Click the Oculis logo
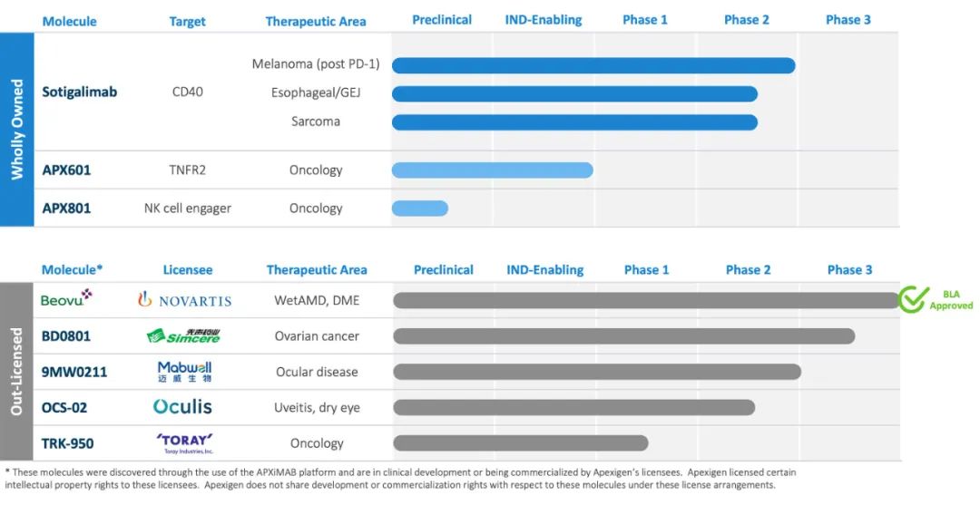Image resolution: width=980 pixels, height=505 pixels. coord(182,407)
